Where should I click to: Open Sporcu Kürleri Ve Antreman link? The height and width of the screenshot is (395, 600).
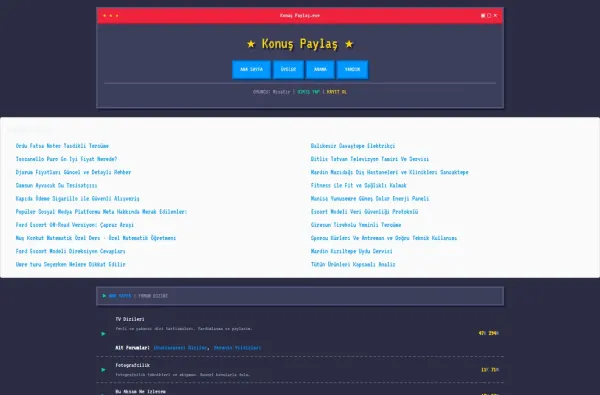click(384, 238)
